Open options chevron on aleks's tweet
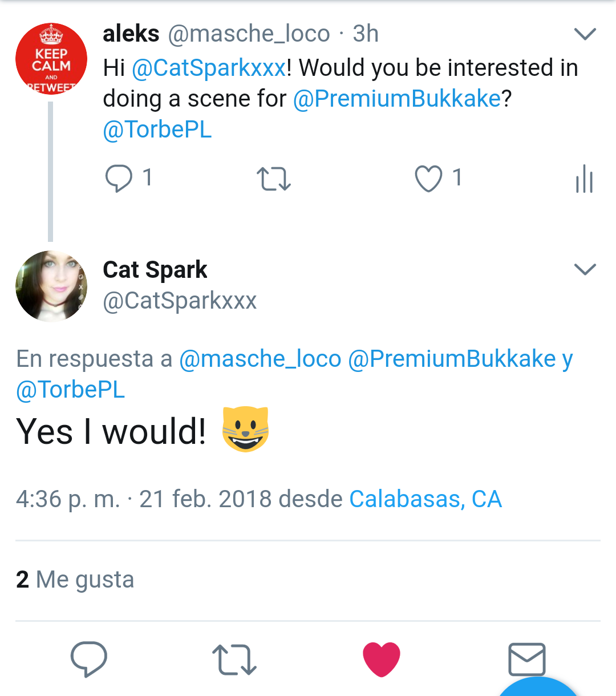Screen dimensions: 616x696 coord(585,34)
